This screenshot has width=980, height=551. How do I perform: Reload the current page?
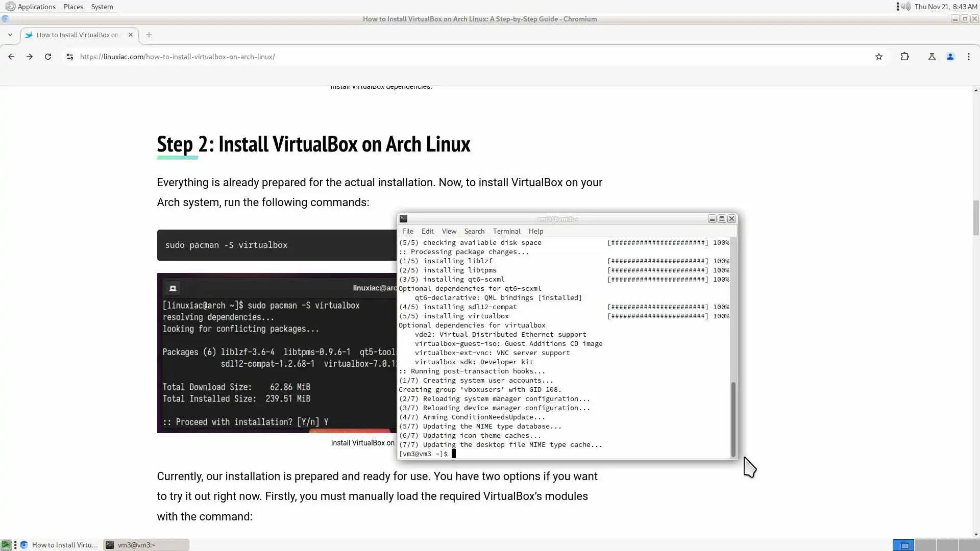click(48, 57)
